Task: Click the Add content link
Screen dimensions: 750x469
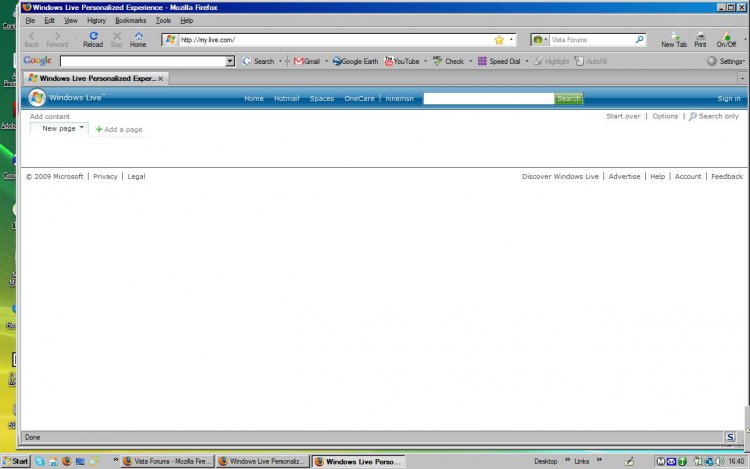Action: 50,116
